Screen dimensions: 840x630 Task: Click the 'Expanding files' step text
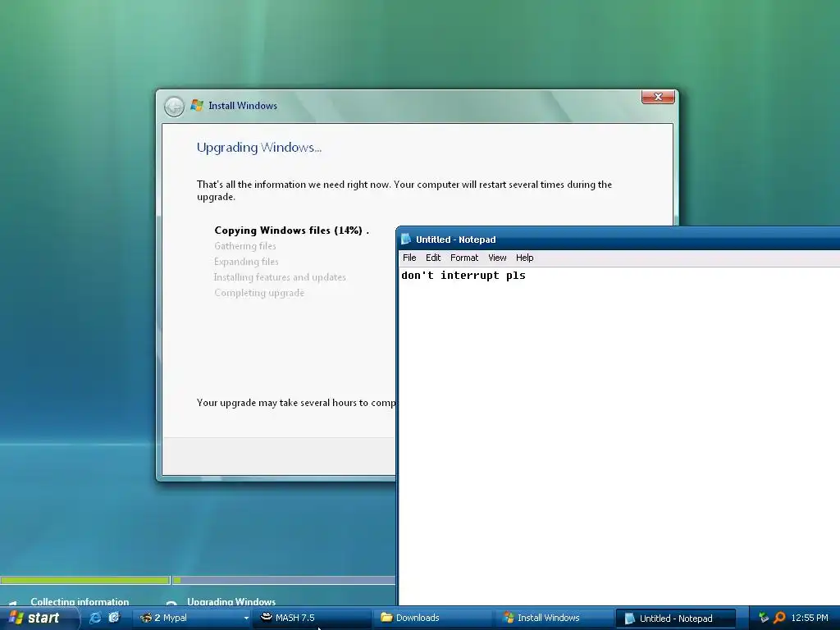(x=246, y=262)
